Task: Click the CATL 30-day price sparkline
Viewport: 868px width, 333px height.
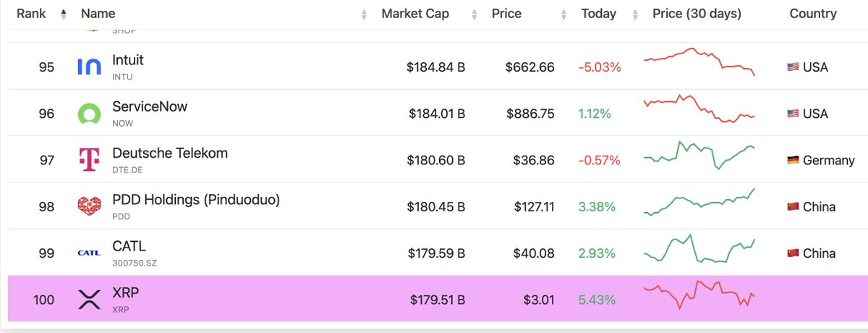Action: click(699, 250)
